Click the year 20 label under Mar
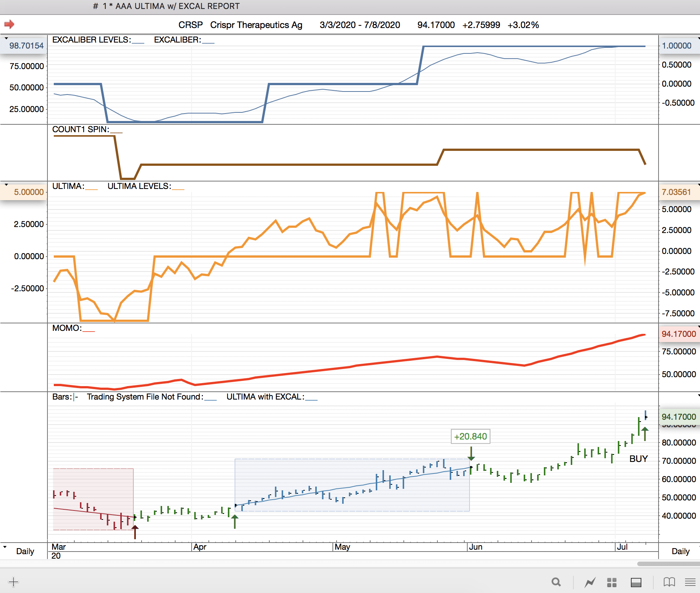This screenshot has width=700, height=593. point(56,556)
